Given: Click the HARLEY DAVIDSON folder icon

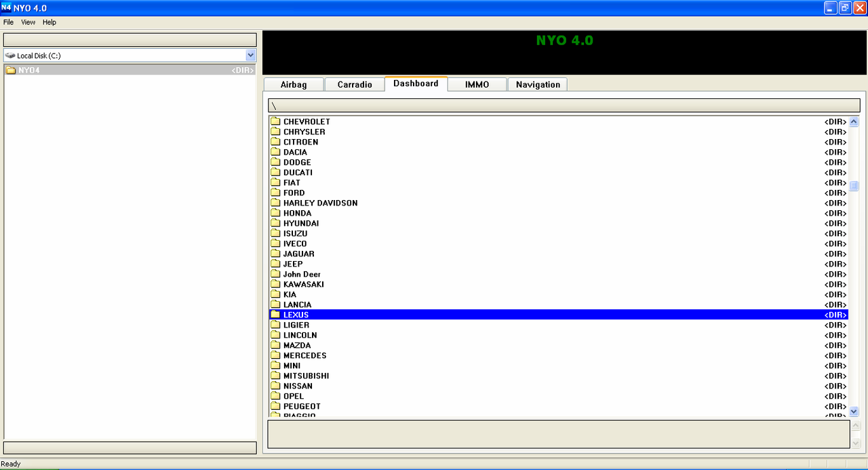Looking at the screenshot, I should tap(275, 203).
